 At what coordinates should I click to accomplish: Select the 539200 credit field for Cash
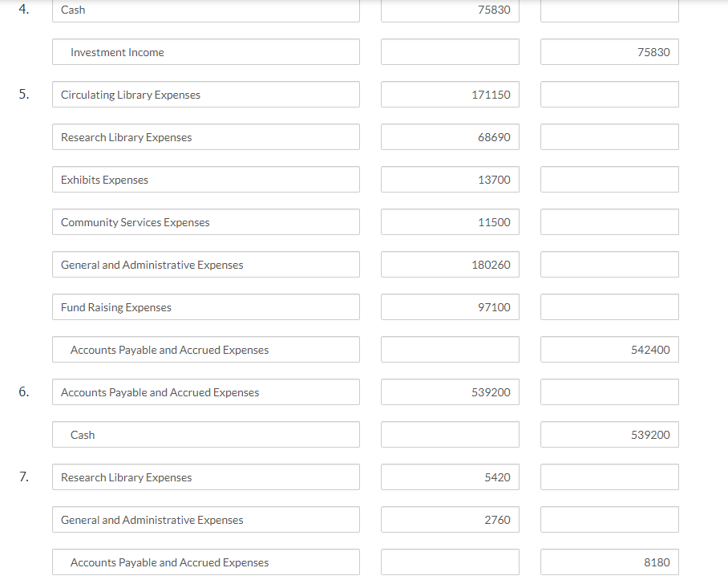click(x=609, y=434)
